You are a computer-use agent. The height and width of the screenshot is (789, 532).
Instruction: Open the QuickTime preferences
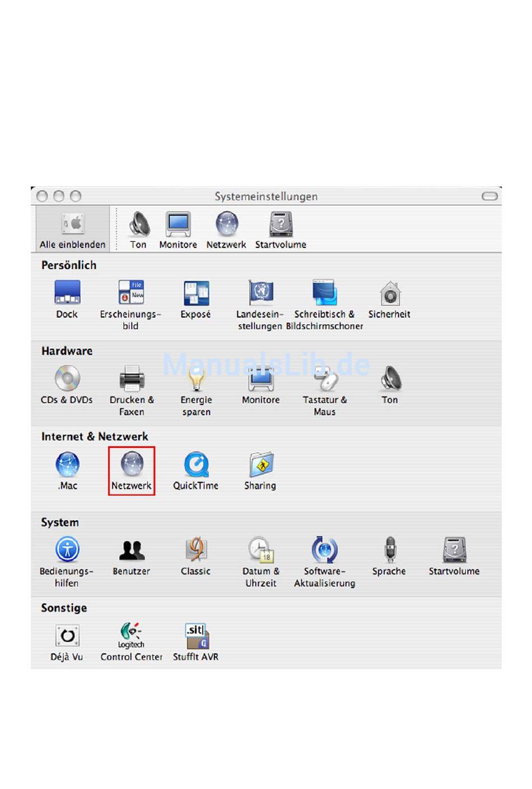(x=196, y=471)
